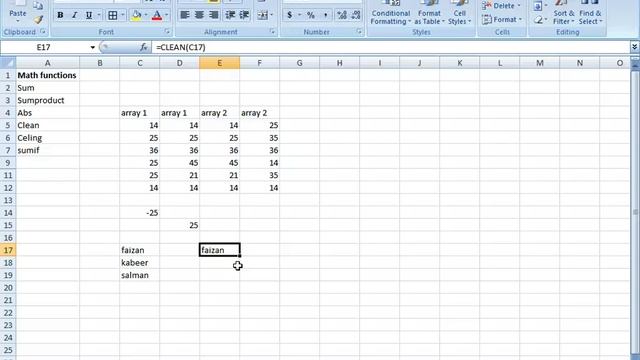Click into the formula bar showing =CLEAN(C17)
Screen dimensions: 640x360
[x=391, y=47]
